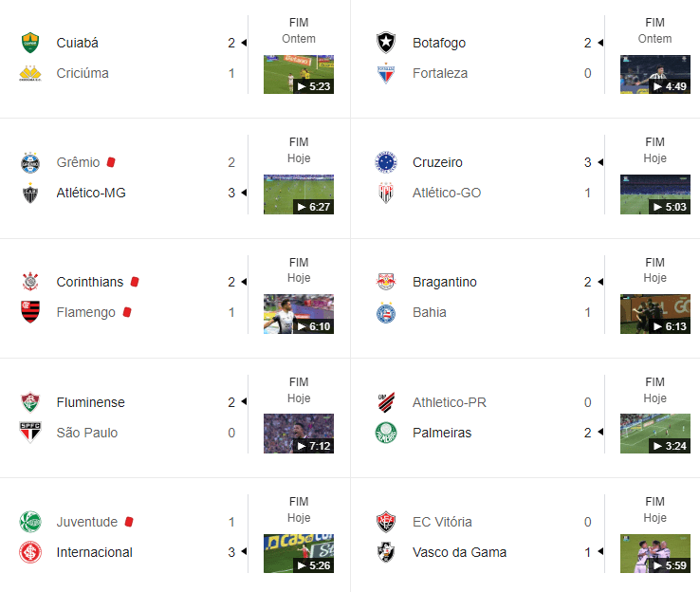Click the Cuiabá team crest
Image resolution: width=700 pixels, height=592 pixels.
click(x=30, y=43)
